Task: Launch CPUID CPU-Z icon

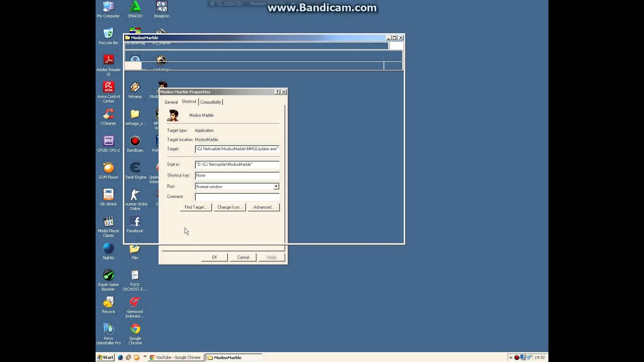Action: 108,144
